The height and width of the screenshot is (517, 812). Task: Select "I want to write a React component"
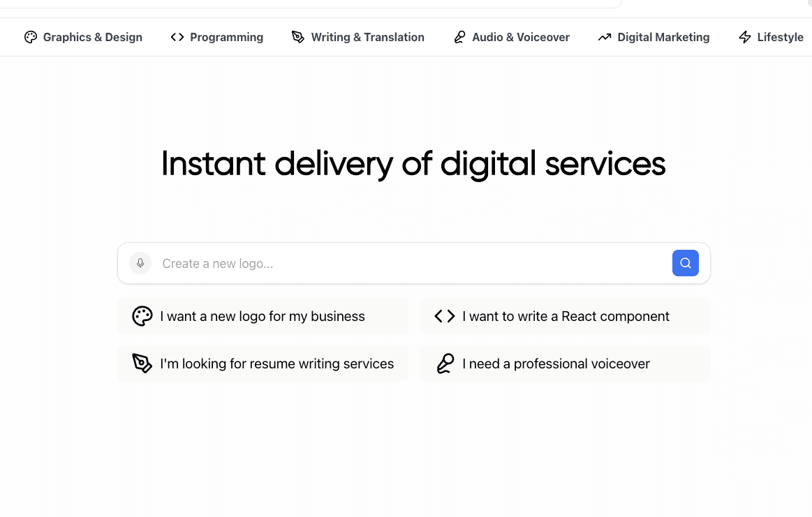565,316
